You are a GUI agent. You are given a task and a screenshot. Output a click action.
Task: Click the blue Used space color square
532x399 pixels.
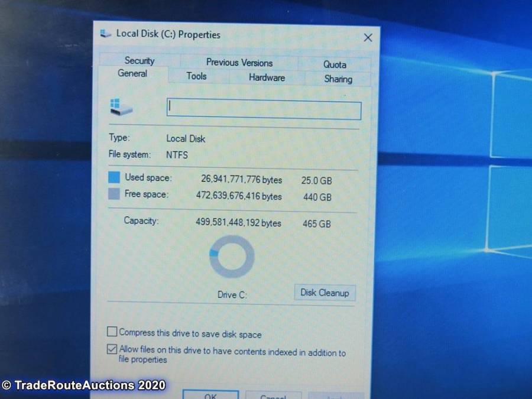click(x=114, y=177)
